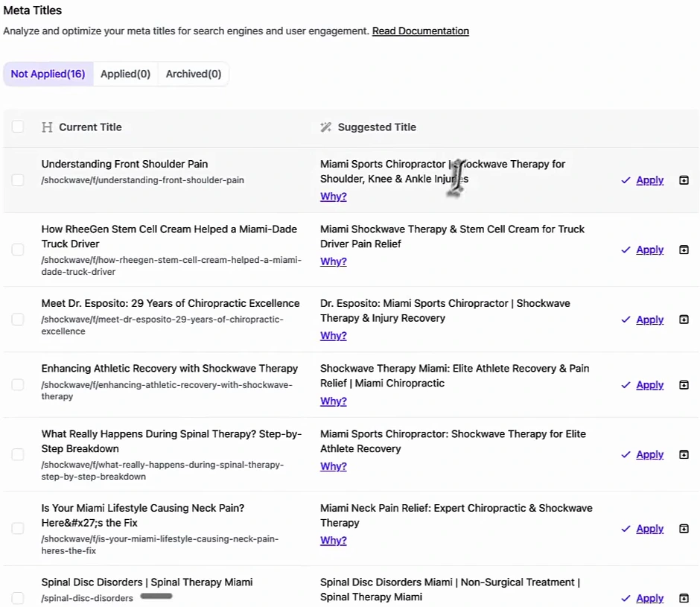Archive the Miami Lifestyle Neck Pain suggestion
Image resolution: width=700 pixels, height=607 pixels.
[x=684, y=528]
